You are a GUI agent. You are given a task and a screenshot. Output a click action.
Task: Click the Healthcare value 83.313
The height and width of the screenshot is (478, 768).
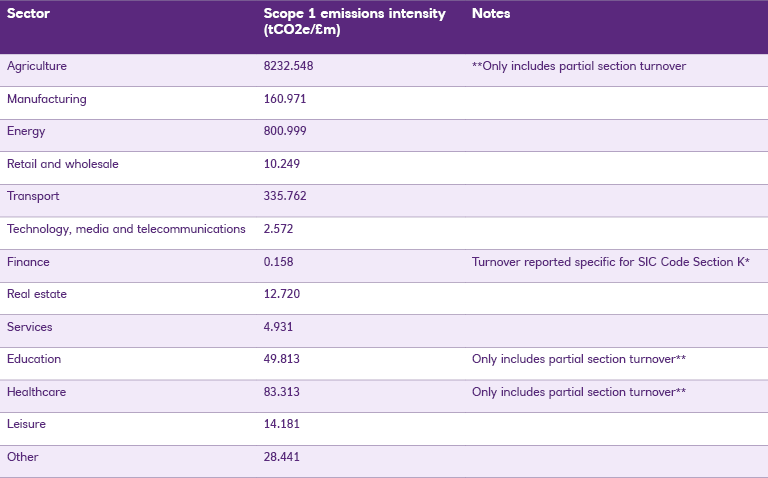pos(282,392)
